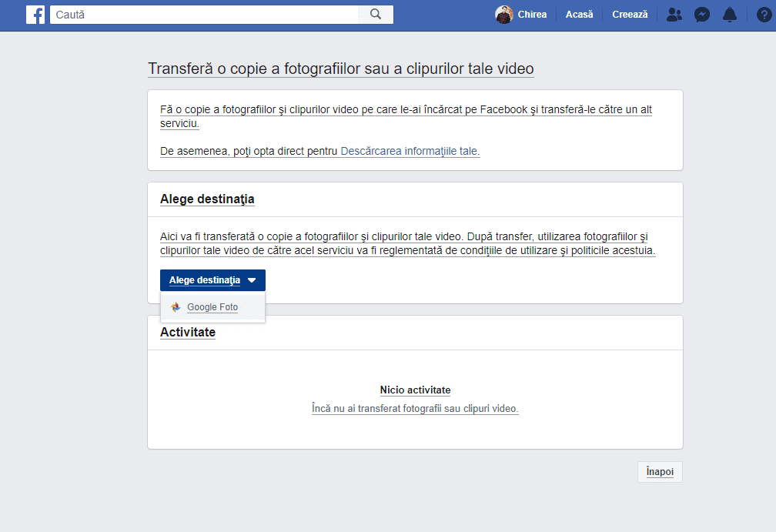Open Descărcarea informațiile tale link
776x532 pixels.
[410, 151]
